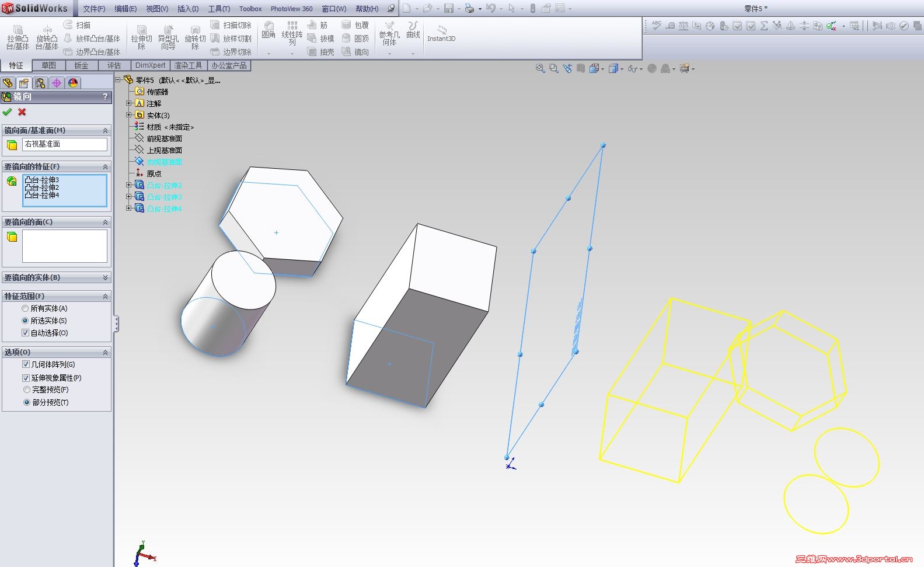
Task: Click the 扫描 sweep button
Action: pos(77,25)
